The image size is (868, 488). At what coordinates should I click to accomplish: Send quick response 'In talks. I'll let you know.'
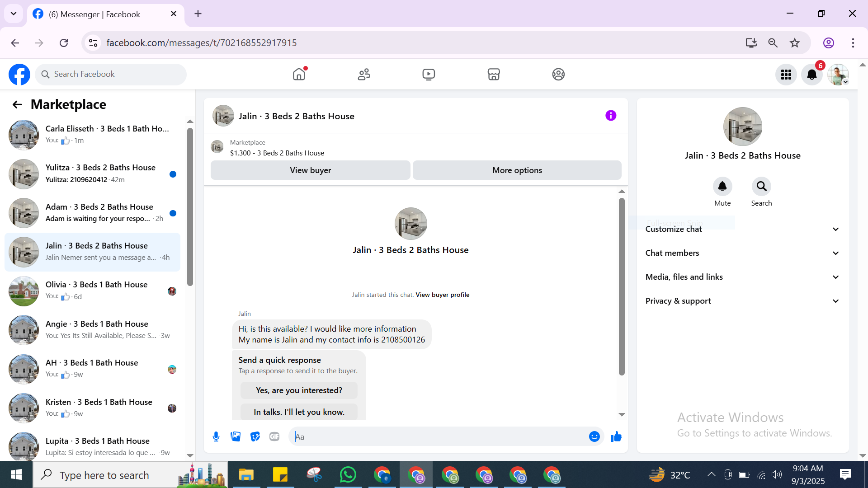[x=299, y=412]
